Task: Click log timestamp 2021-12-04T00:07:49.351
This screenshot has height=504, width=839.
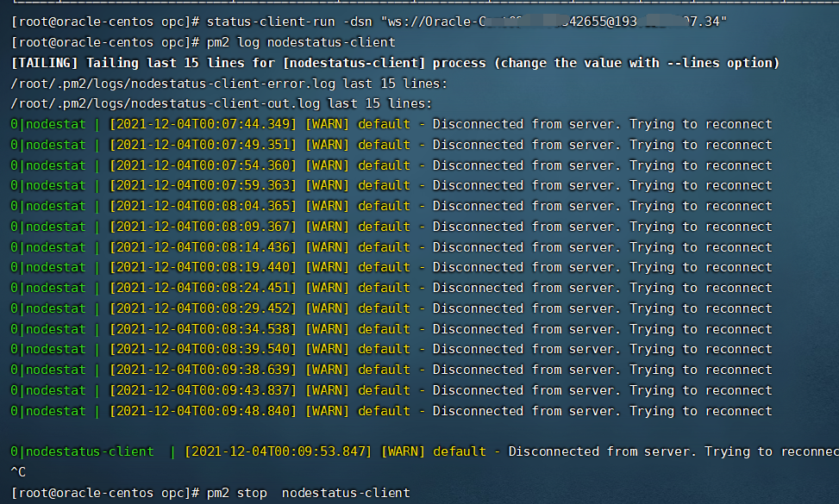Action: pos(203,145)
